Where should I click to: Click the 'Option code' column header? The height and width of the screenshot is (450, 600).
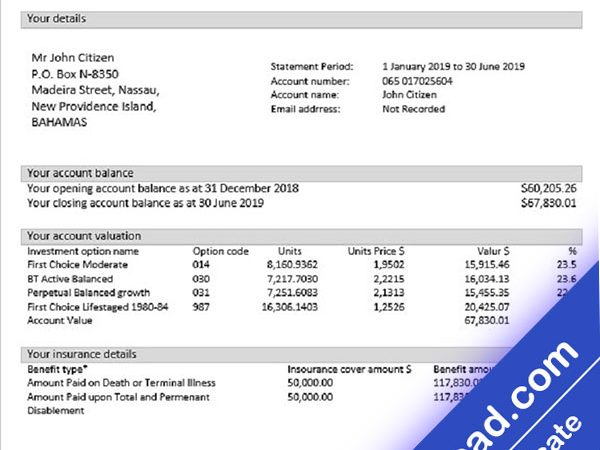pyautogui.click(x=221, y=251)
